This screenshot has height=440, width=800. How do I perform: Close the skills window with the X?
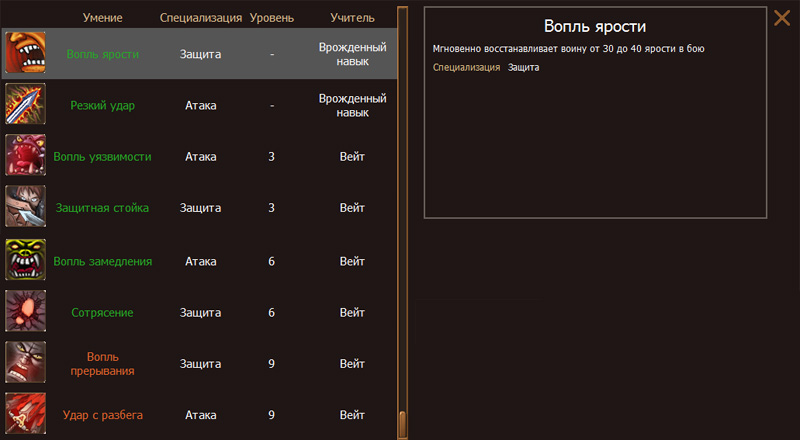point(782,18)
